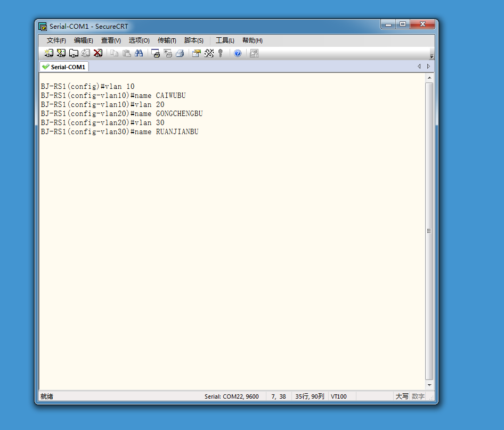This screenshot has width=504, height=430.
Task: Click the Paste clipboard icon
Action: 127,53
